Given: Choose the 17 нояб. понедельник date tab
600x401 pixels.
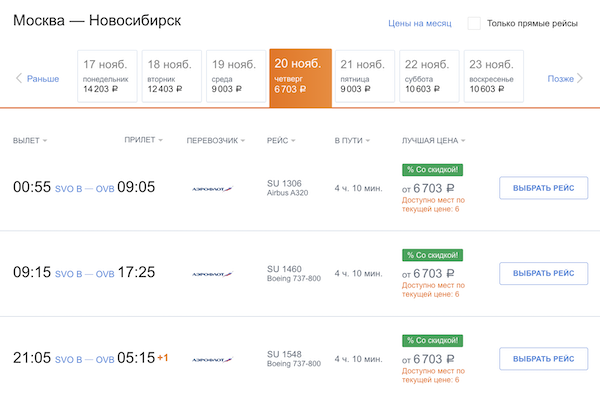Looking at the screenshot, I should [x=108, y=77].
